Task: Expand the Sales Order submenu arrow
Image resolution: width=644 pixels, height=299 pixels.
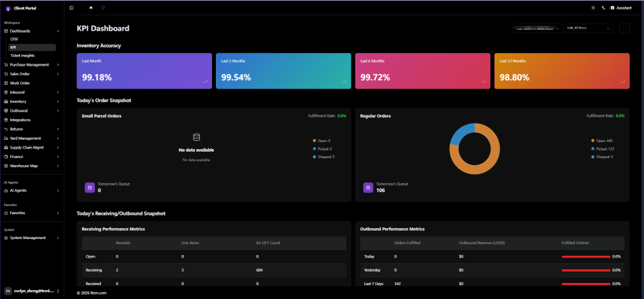Action: pos(58,74)
